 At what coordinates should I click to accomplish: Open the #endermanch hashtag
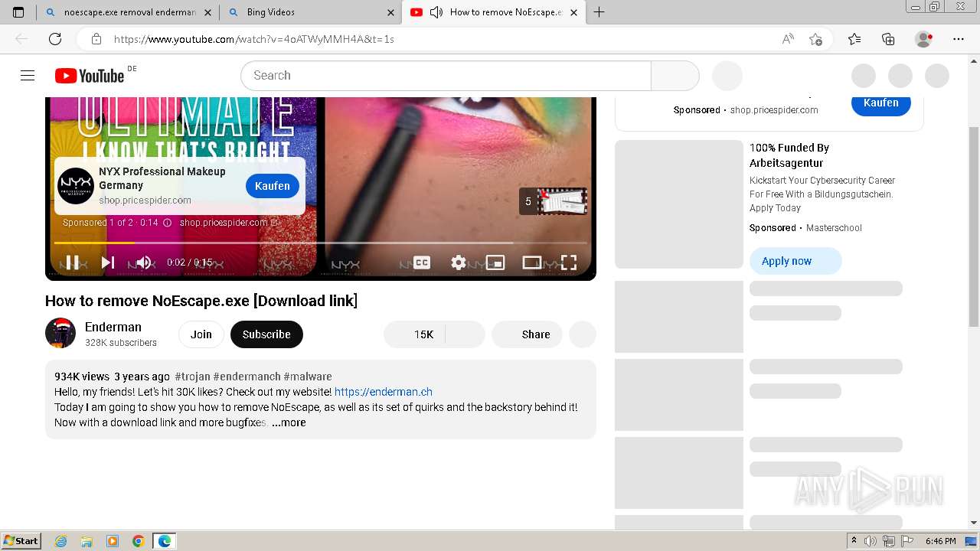(247, 377)
